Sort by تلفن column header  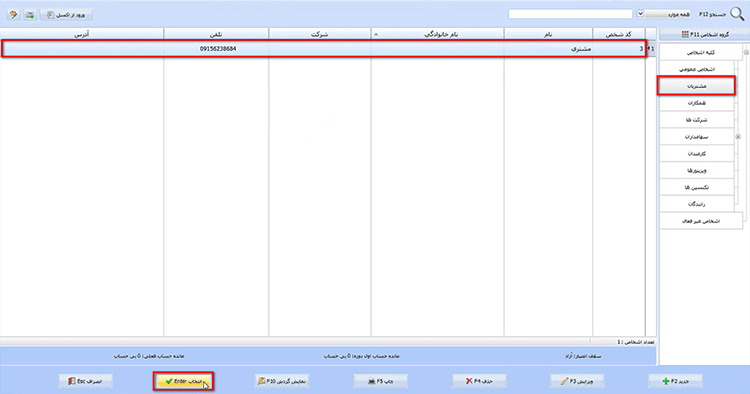(x=216, y=34)
